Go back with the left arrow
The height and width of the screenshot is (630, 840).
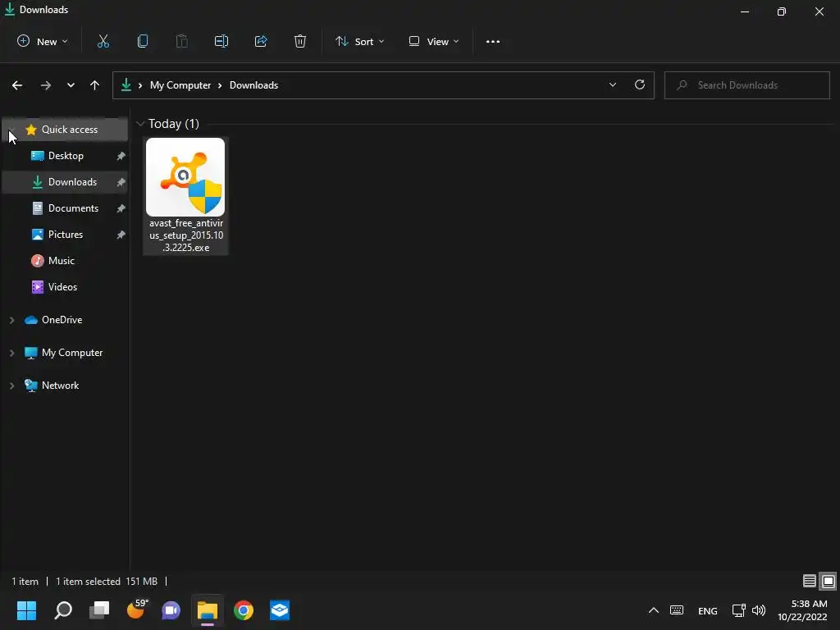click(x=17, y=85)
